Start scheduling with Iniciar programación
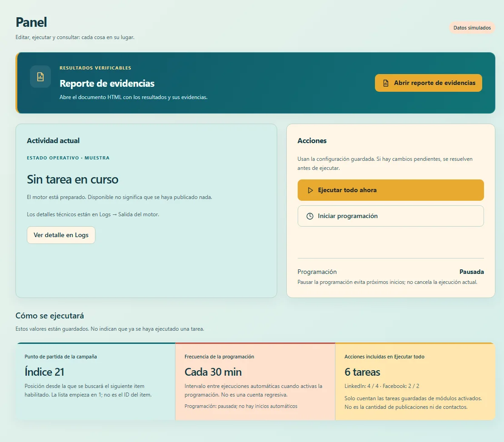504x442 pixels. 390,216
